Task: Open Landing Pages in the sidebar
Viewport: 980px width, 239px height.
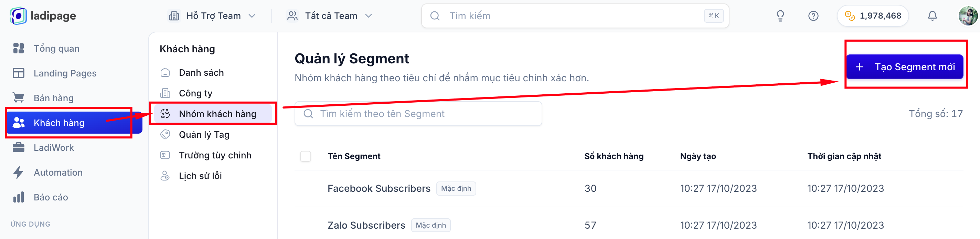Action: pyautogui.click(x=65, y=73)
